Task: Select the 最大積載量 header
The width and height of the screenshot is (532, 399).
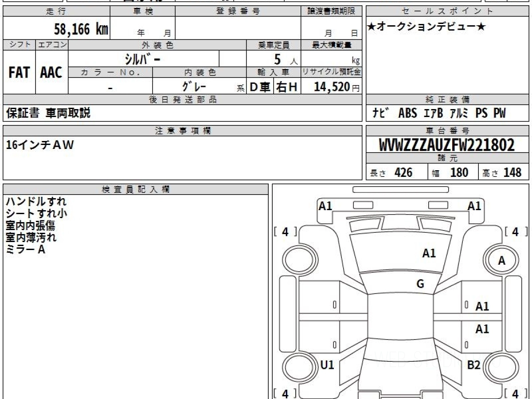Action: click(332, 45)
